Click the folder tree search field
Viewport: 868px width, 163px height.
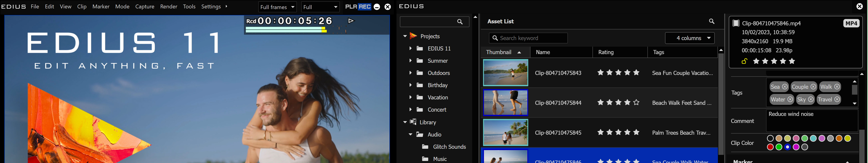click(434, 22)
